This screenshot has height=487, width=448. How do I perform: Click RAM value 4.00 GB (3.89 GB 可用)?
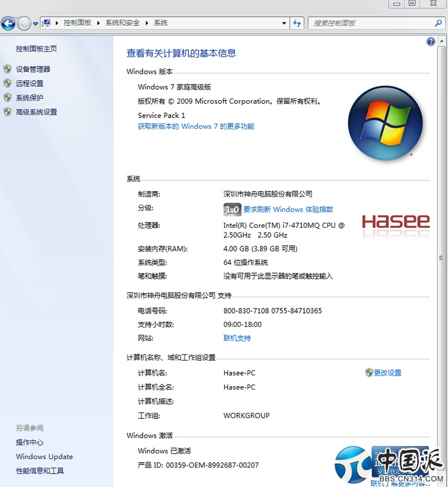tap(260, 249)
